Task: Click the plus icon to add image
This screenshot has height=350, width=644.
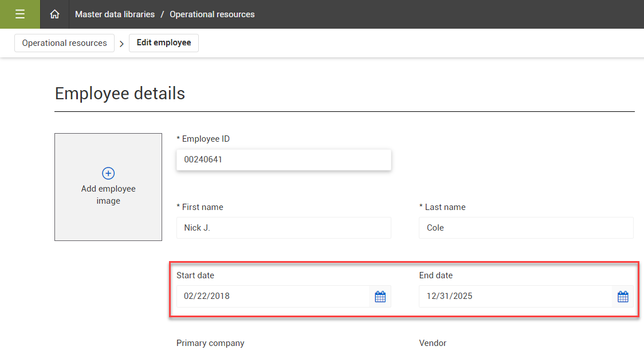Action: pyautogui.click(x=108, y=173)
